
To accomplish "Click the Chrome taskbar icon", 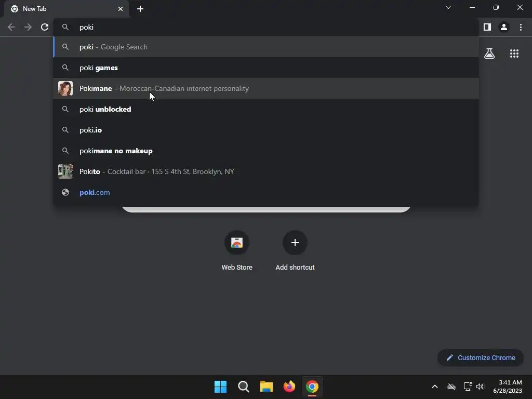I will [x=312, y=387].
